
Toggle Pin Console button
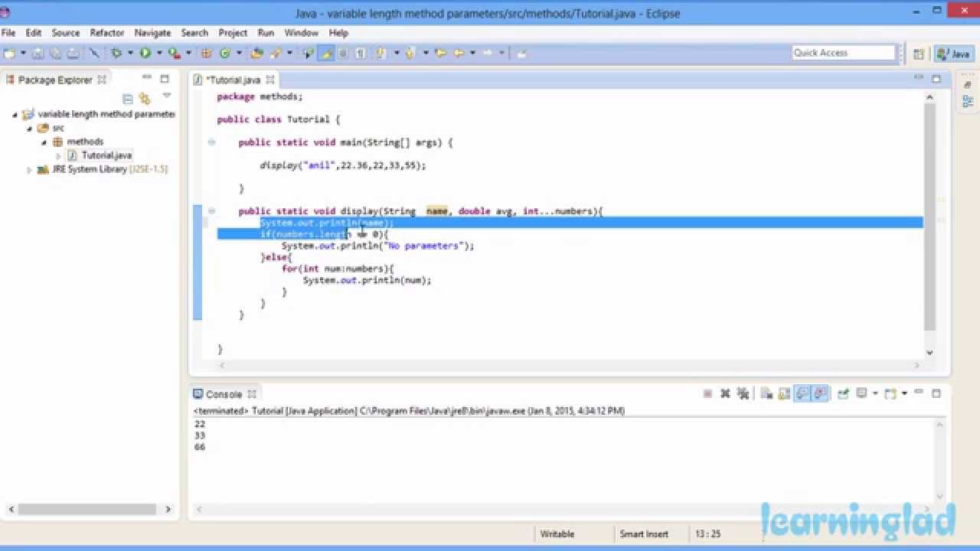pos(842,393)
